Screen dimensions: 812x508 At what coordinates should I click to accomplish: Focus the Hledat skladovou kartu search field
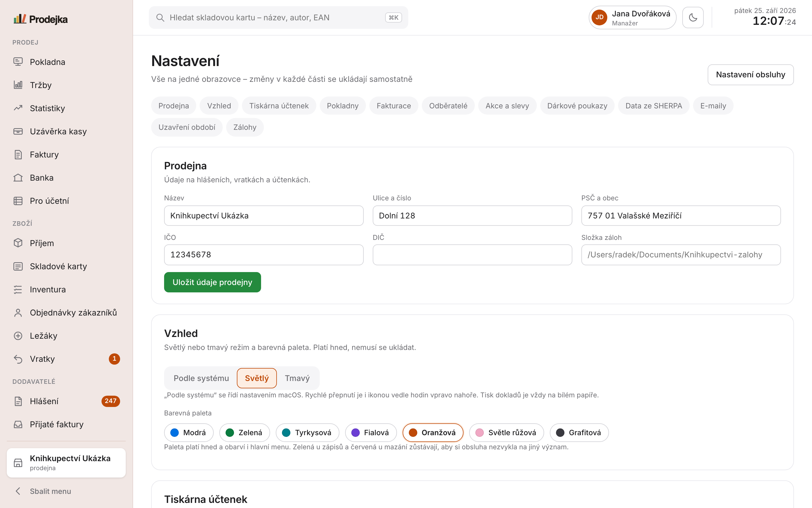278,17
